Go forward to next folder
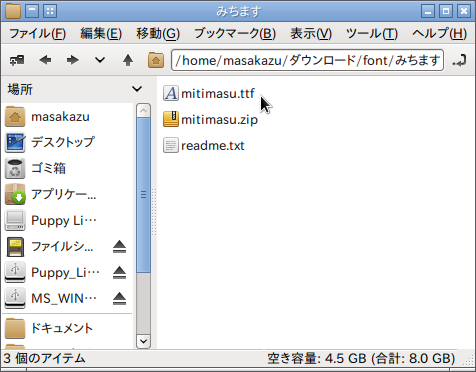The image size is (476, 372). [x=72, y=60]
